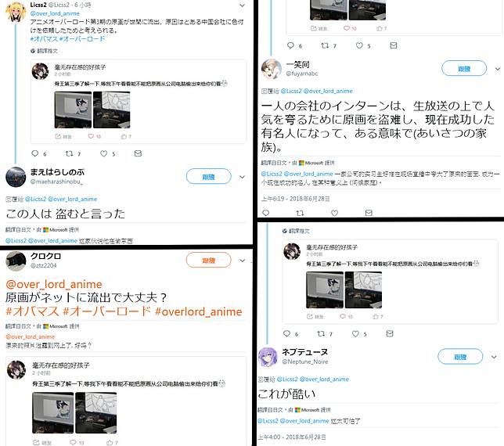Viewport: 504px width, 446px height.
Task: Retweet the Licss2 tweet in top-left panel
Action: 69,153
